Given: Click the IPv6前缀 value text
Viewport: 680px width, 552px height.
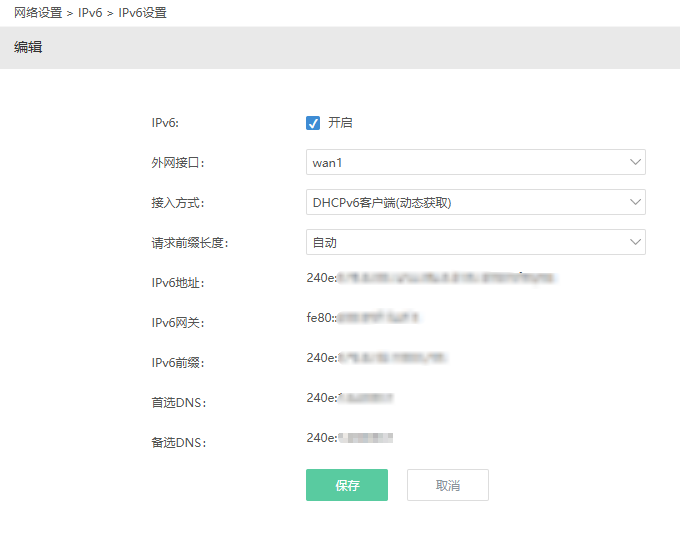Looking at the screenshot, I should (x=376, y=357).
